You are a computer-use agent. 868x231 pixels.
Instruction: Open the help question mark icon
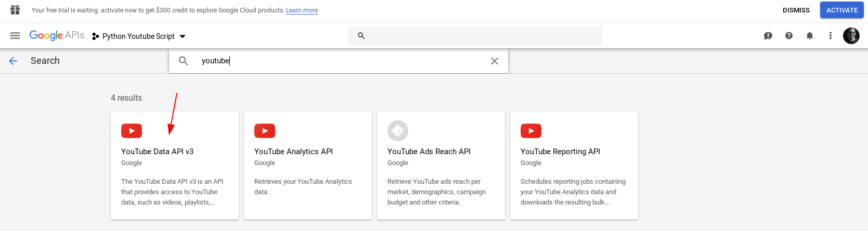pyautogui.click(x=789, y=36)
